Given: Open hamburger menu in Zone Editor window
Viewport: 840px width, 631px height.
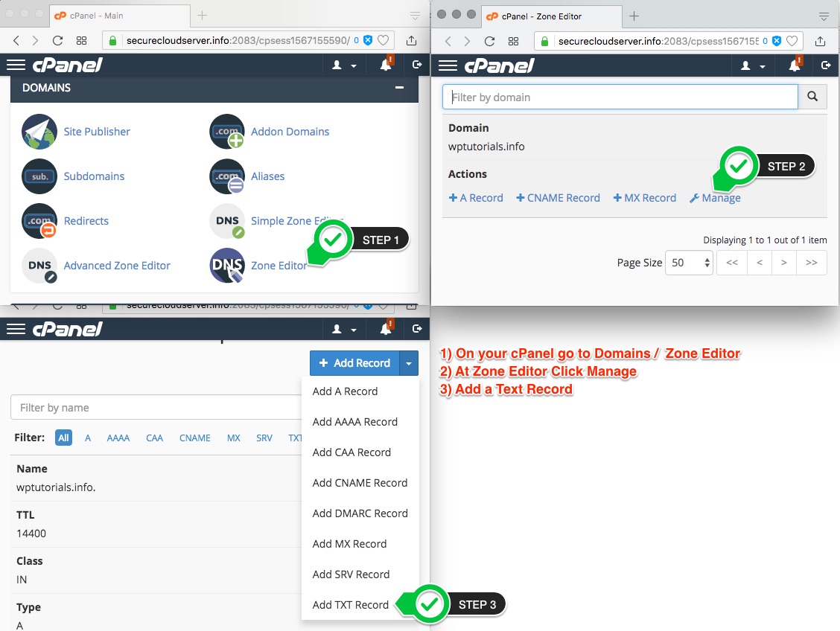Looking at the screenshot, I should click(448, 65).
